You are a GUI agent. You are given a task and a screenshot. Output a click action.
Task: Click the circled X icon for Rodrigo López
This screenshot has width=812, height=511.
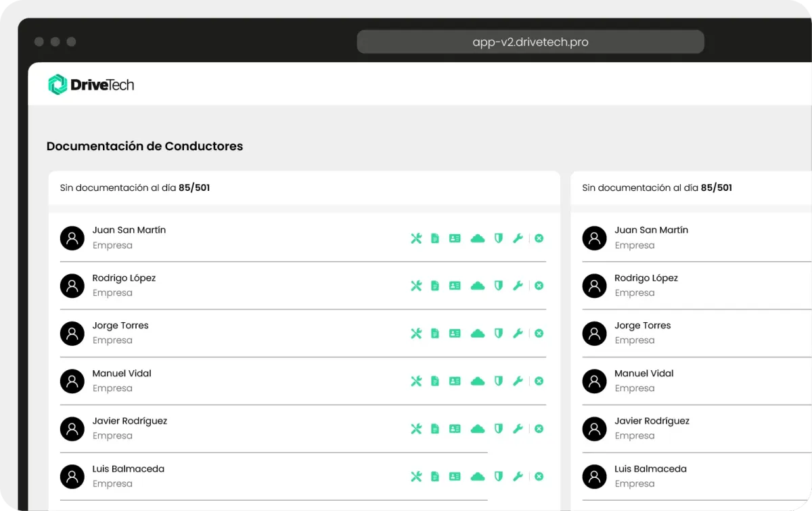[539, 286]
